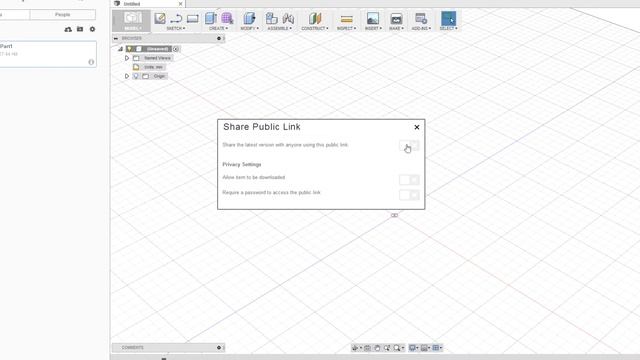
Task: Click the New Component icon in Assemble
Action: tap(271, 18)
